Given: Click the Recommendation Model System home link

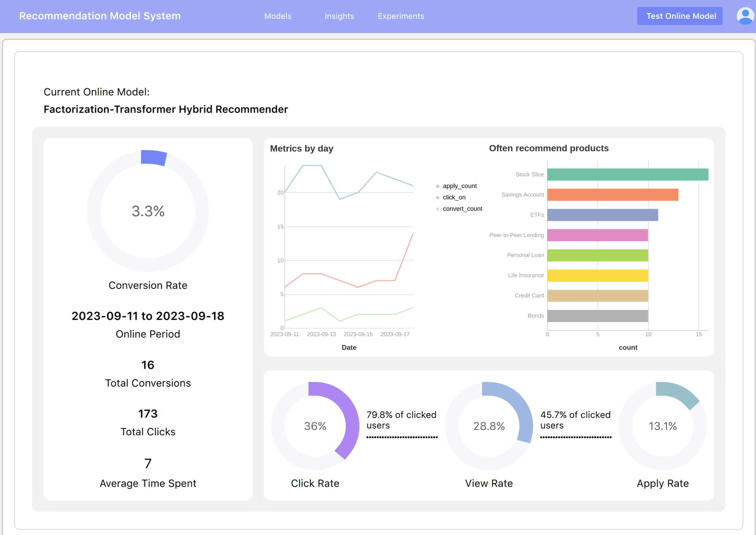Looking at the screenshot, I should pyautogui.click(x=100, y=16).
